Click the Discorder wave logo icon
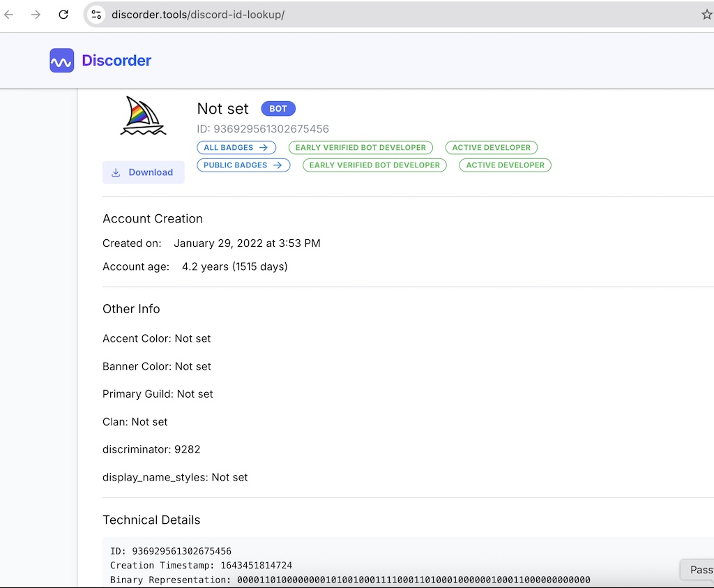This screenshot has width=714, height=588. pos(61,61)
